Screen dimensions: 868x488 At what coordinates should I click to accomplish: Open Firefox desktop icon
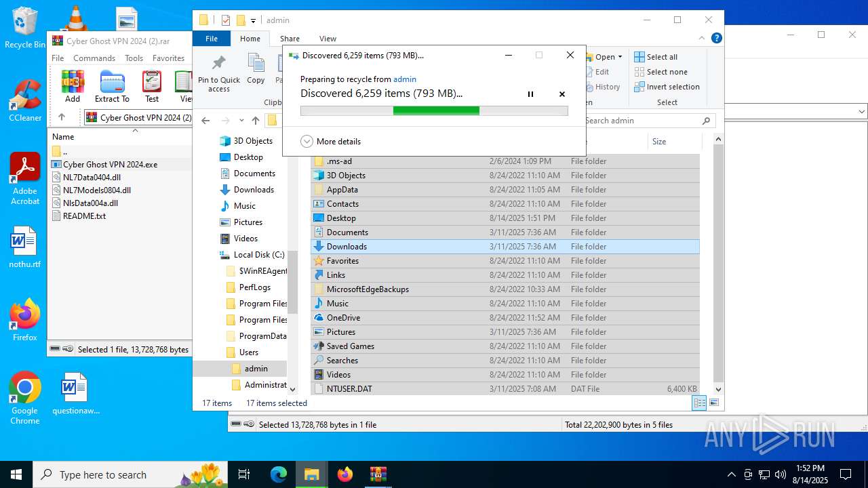coord(24,320)
